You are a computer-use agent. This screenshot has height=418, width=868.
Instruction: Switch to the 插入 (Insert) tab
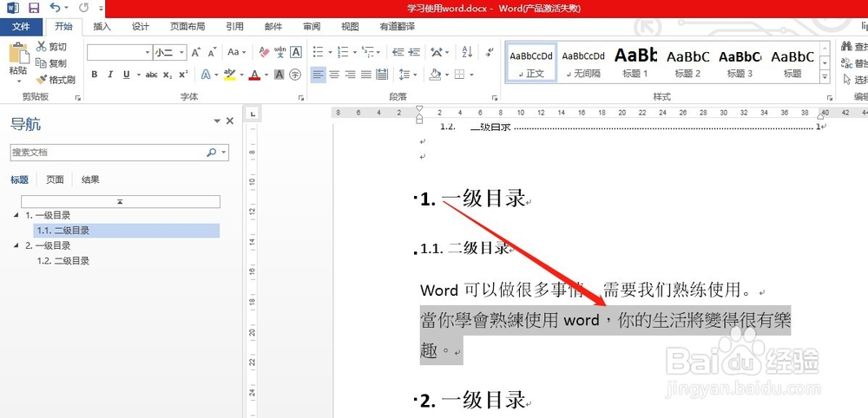point(102,27)
